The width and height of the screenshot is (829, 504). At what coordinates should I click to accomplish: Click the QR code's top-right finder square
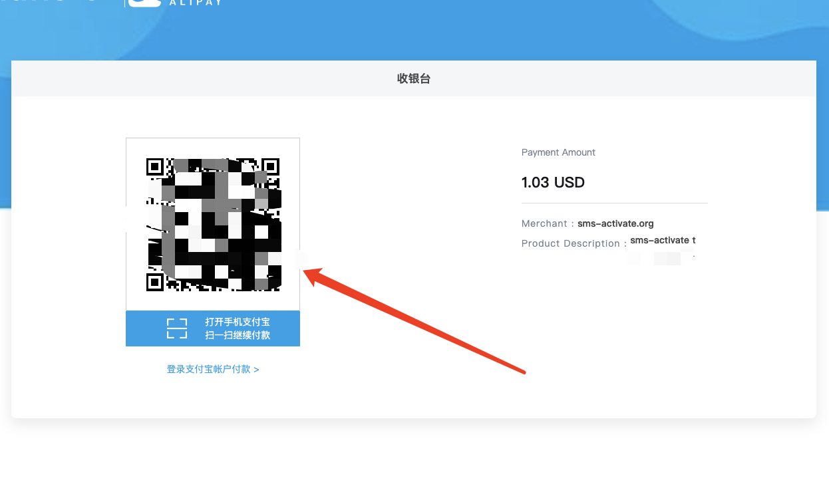(x=271, y=166)
